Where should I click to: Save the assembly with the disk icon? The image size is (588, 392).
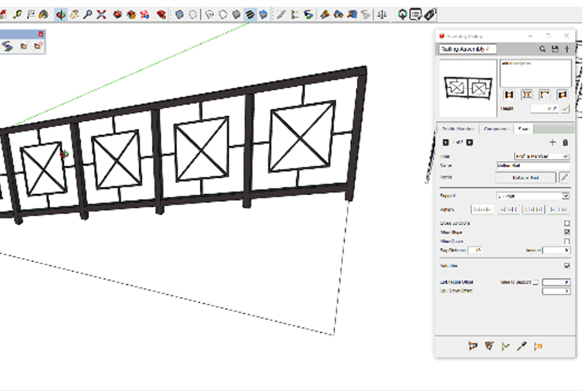555,49
